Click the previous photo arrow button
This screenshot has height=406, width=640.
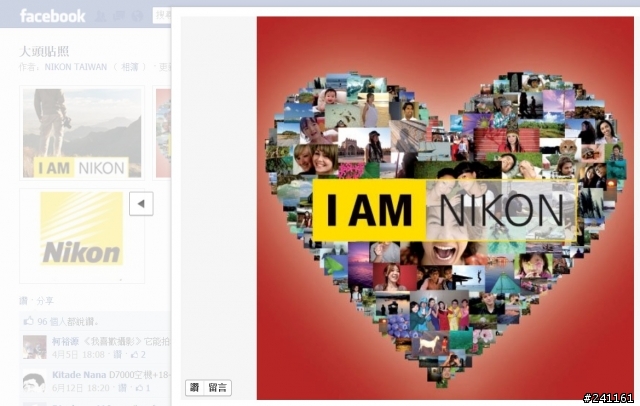(x=141, y=204)
